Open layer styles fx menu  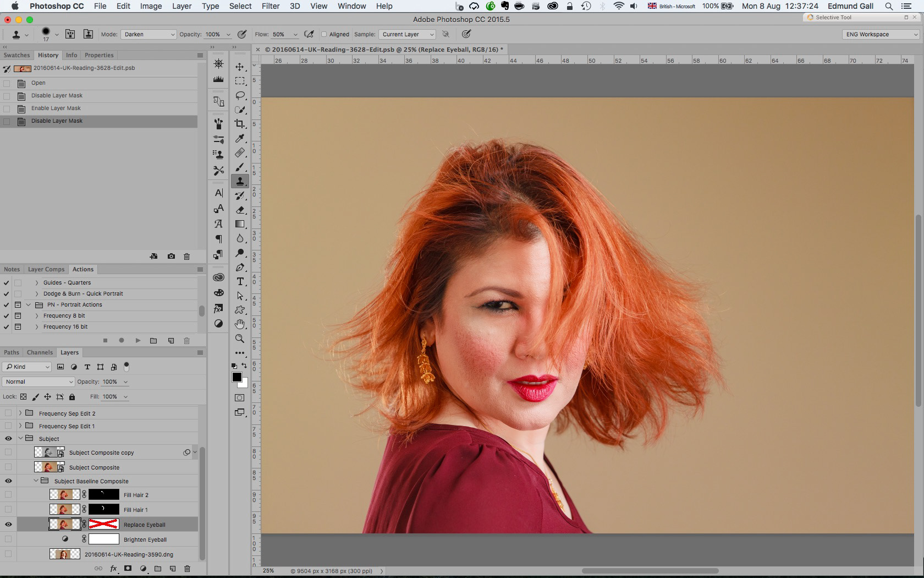pos(113,569)
